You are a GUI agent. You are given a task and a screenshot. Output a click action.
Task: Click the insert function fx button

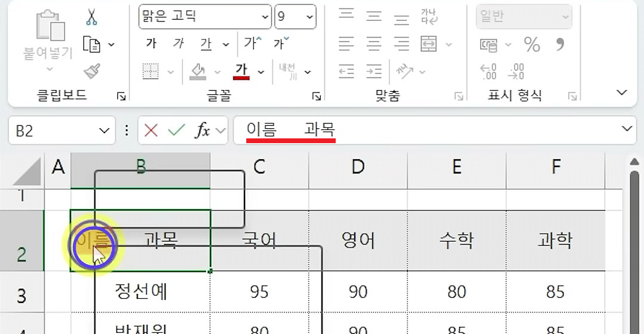(x=203, y=131)
